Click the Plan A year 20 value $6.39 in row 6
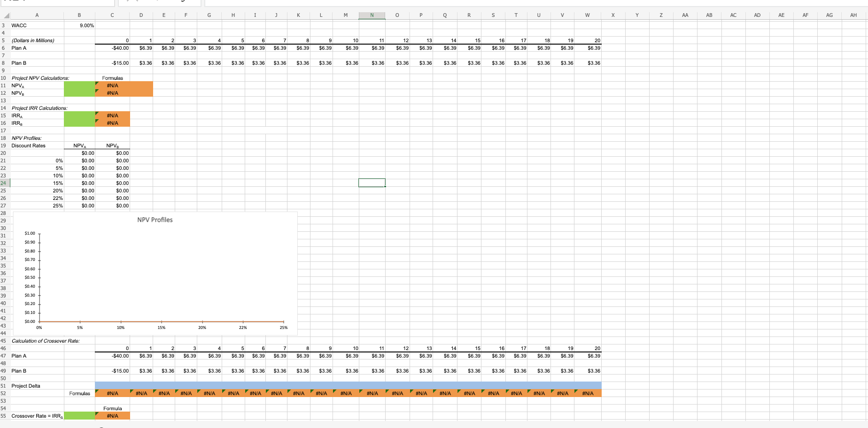Viewport: 868px width, 428px height. pyautogui.click(x=588, y=48)
